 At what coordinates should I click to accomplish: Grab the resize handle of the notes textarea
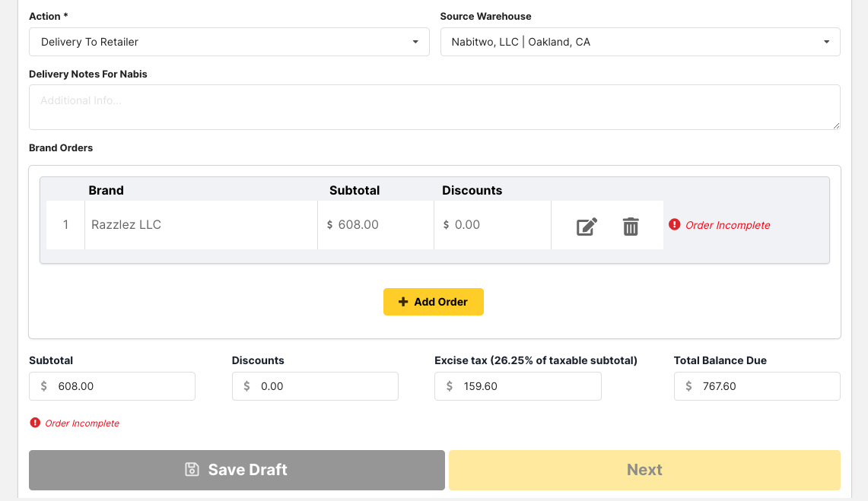pos(836,125)
